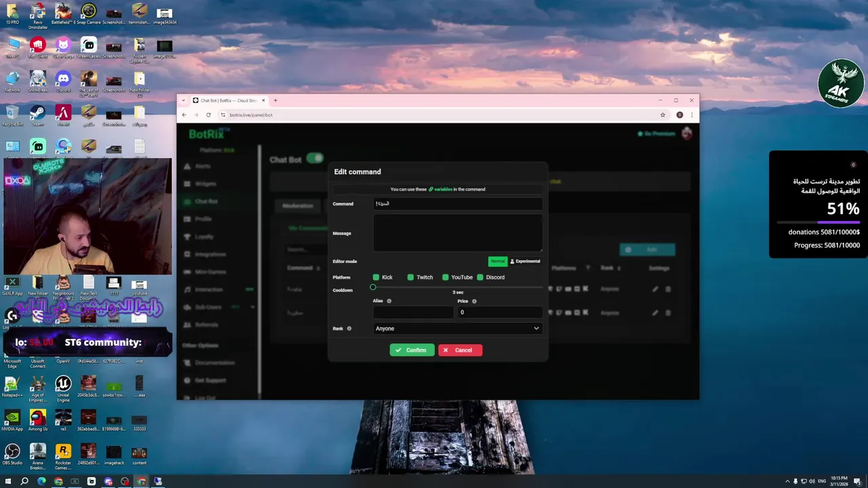Select the Riot Client desktop icon
The height and width of the screenshot is (488, 868).
click(x=38, y=48)
